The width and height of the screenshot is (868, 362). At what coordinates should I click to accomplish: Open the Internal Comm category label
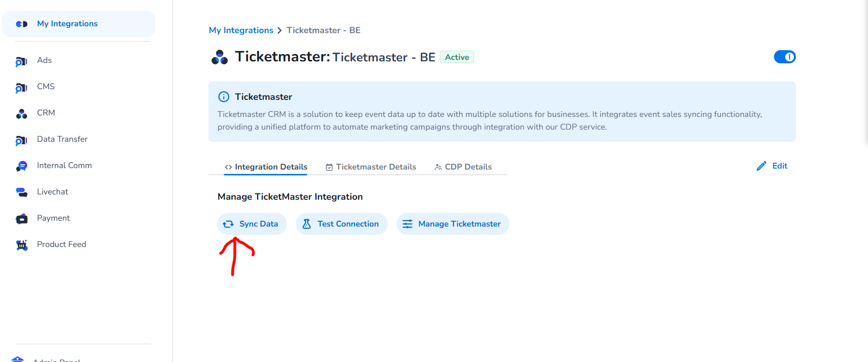coord(64,166)
